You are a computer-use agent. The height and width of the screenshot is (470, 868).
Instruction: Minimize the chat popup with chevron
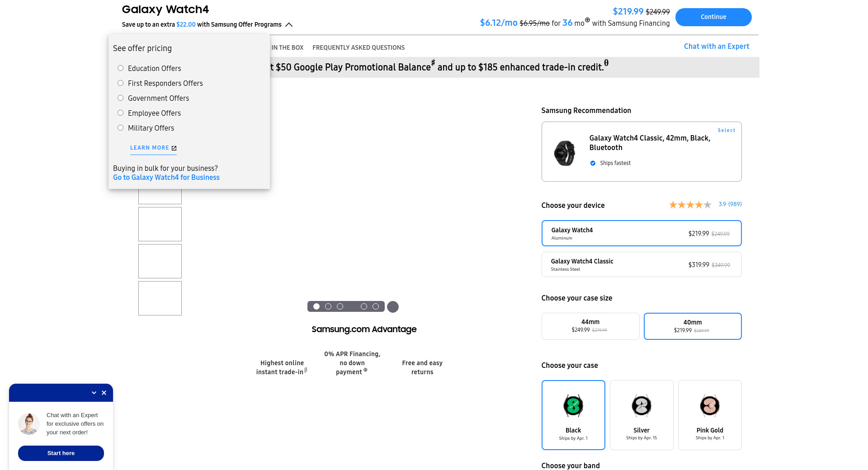(x=94, y=393)
